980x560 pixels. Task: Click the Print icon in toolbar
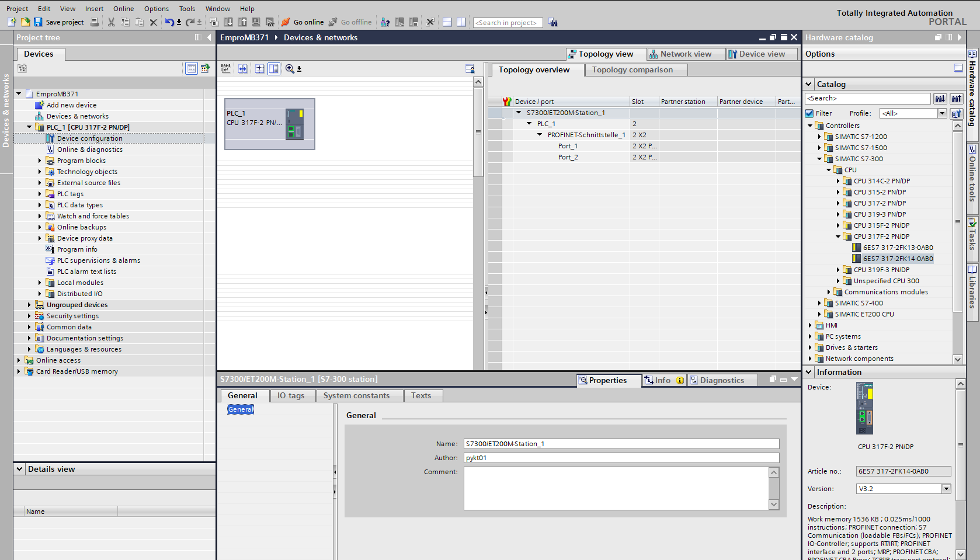coord(95,22)
